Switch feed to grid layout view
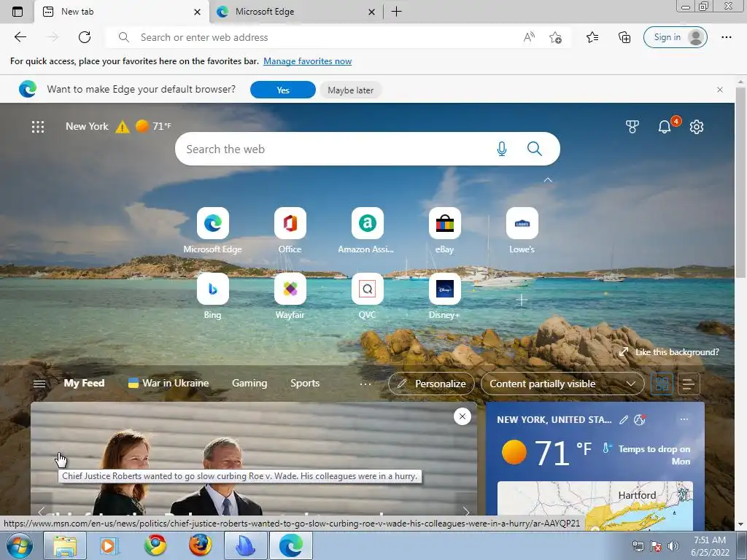This screenshot has height=560, width=747. 662,384
